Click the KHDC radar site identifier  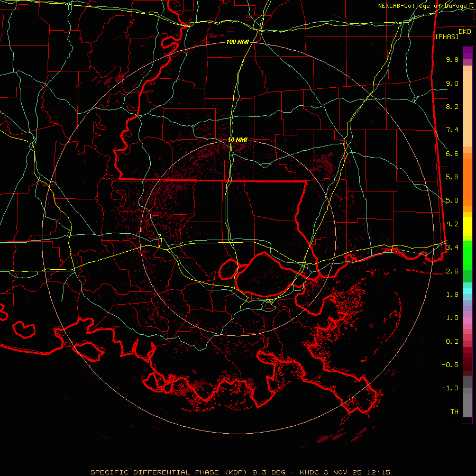[309, 472]
